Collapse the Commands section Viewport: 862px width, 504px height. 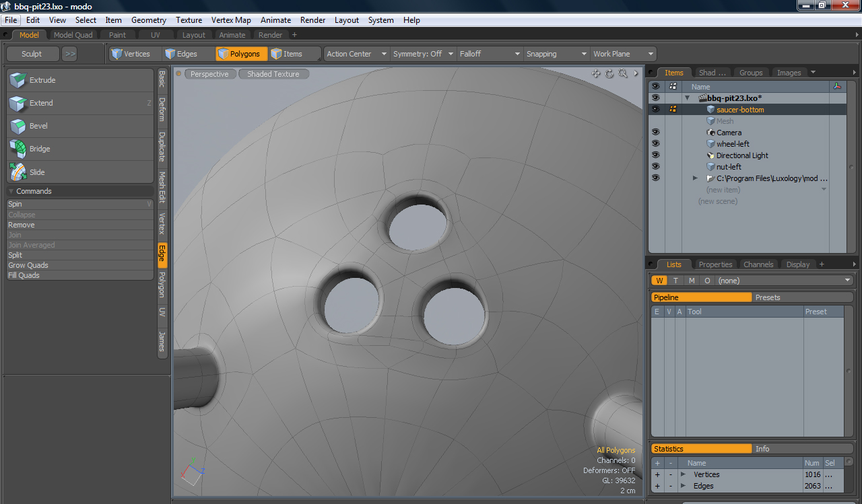tap(11, 191)
